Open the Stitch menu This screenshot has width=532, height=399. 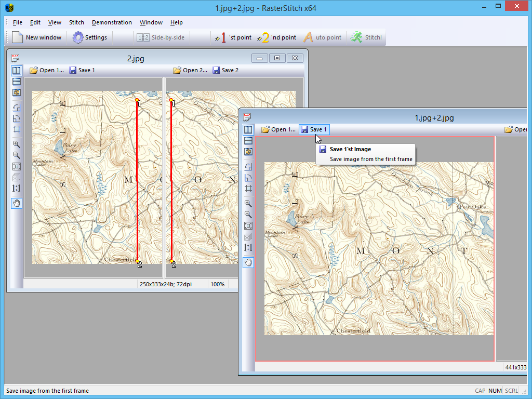click(x=76, y=22)
